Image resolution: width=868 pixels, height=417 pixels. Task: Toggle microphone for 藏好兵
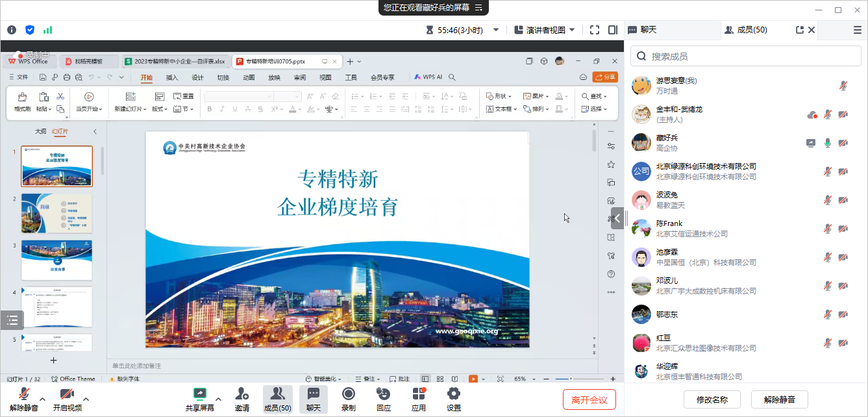828,143
